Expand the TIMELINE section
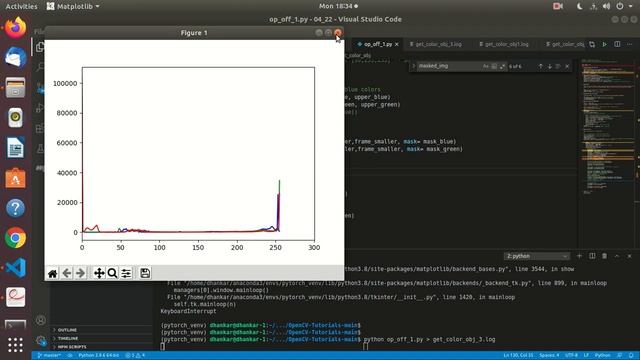This screenshot has height=360, width=640. pyautogui.click(x=102, y=338)
